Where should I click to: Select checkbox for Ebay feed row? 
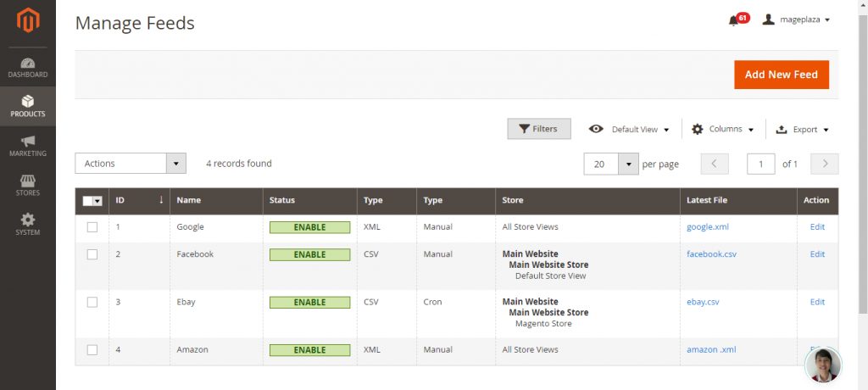tap(92, 302)
